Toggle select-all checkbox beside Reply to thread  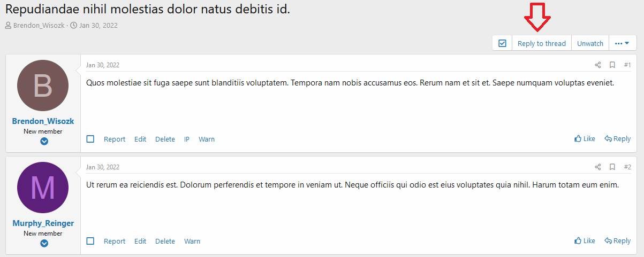pyautogui.click(x=502, y=43)
